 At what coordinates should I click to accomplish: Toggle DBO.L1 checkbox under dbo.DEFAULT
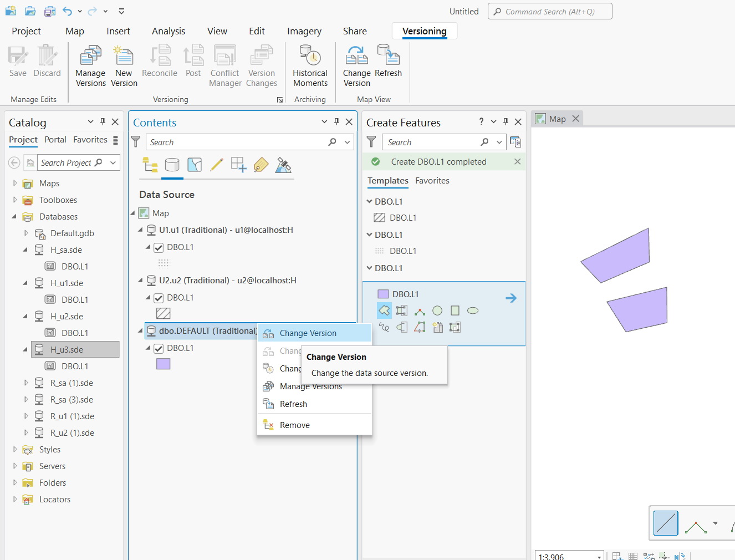[x=159, y=348]
